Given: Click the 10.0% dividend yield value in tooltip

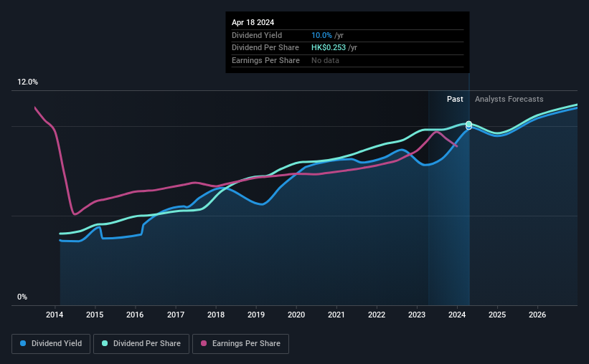Looking at the screenshot, I should pyautogui.click(x=321, y=35).
